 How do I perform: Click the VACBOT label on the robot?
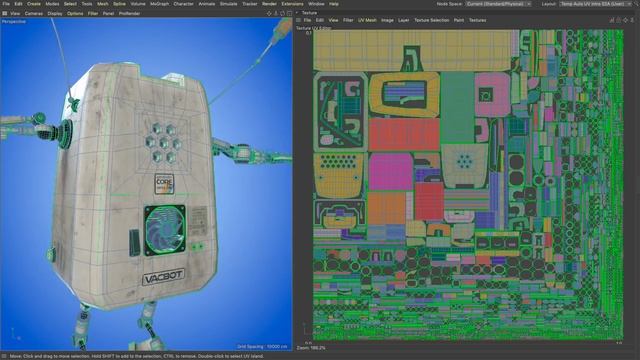pos(163,277)
